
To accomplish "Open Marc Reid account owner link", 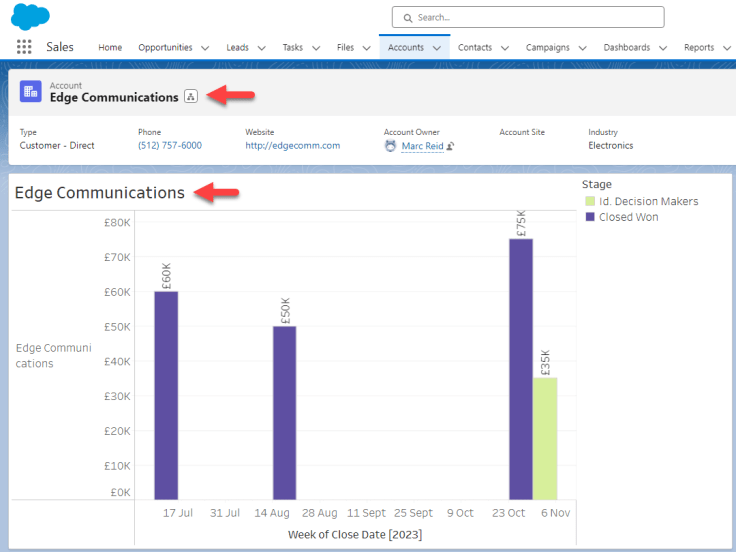I will click(x=422, y=146).
